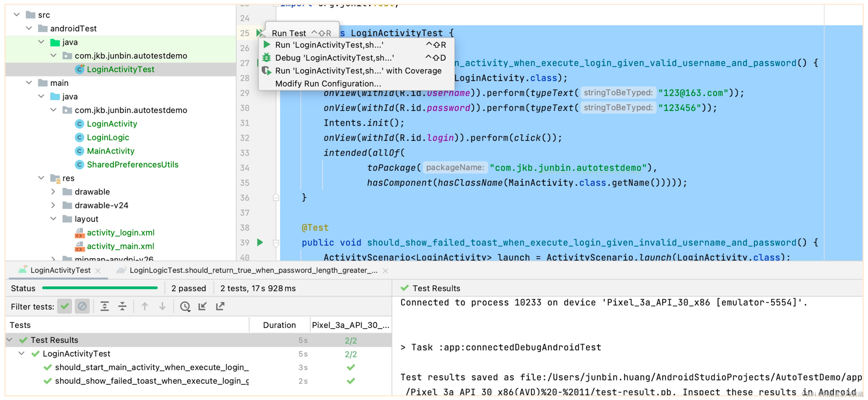The image size is (868, 400).
Task: Click the activity_main.xml file icon
Action: click(79, 246)
